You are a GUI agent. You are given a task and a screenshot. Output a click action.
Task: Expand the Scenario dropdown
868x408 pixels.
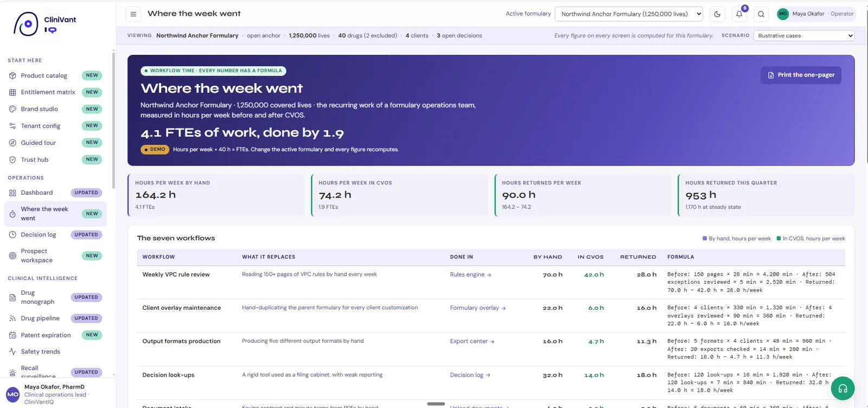coord(804,36)
